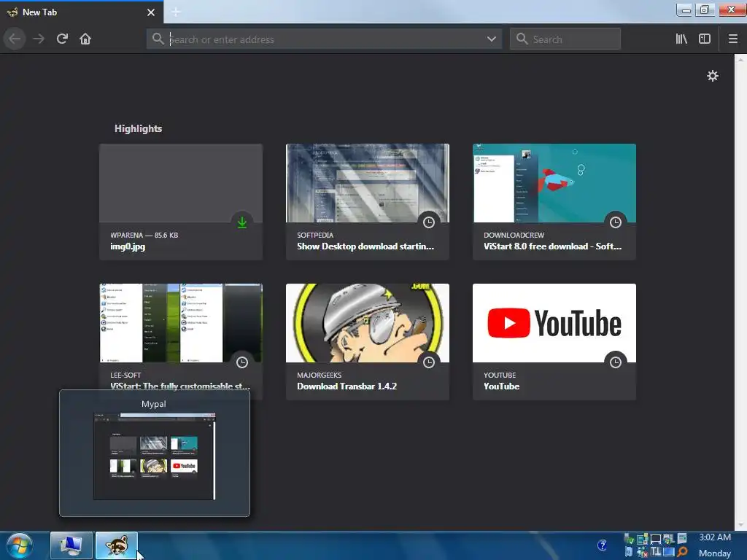Open the home page
The image size is (747, 560).
tap(85, 39)
